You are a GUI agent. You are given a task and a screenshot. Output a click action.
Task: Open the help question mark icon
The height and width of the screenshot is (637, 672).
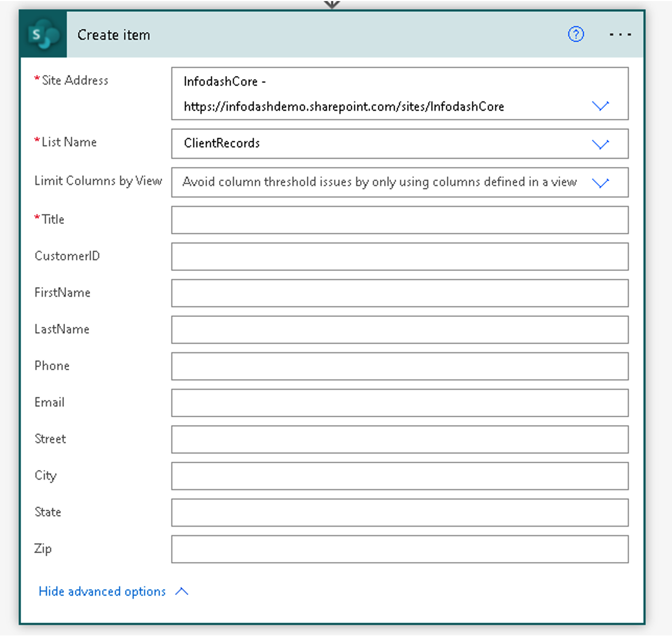[x=576, y=34]
